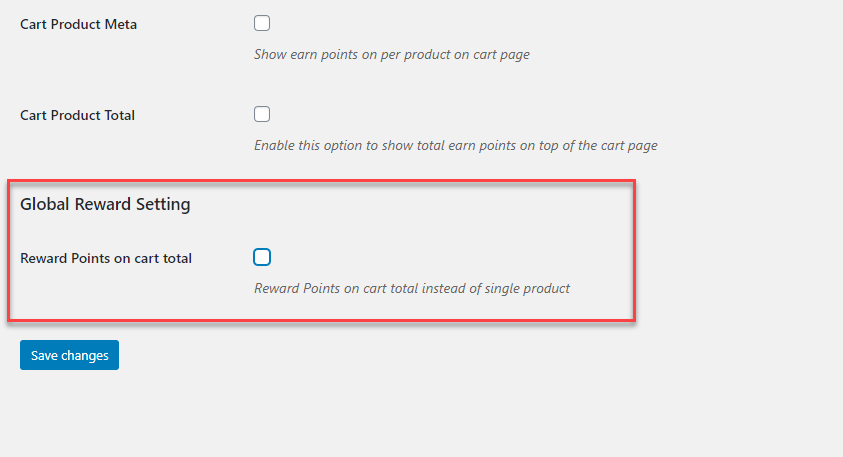Check the box above total earn points description
843x457 pixels.
[x=262, y=114]
